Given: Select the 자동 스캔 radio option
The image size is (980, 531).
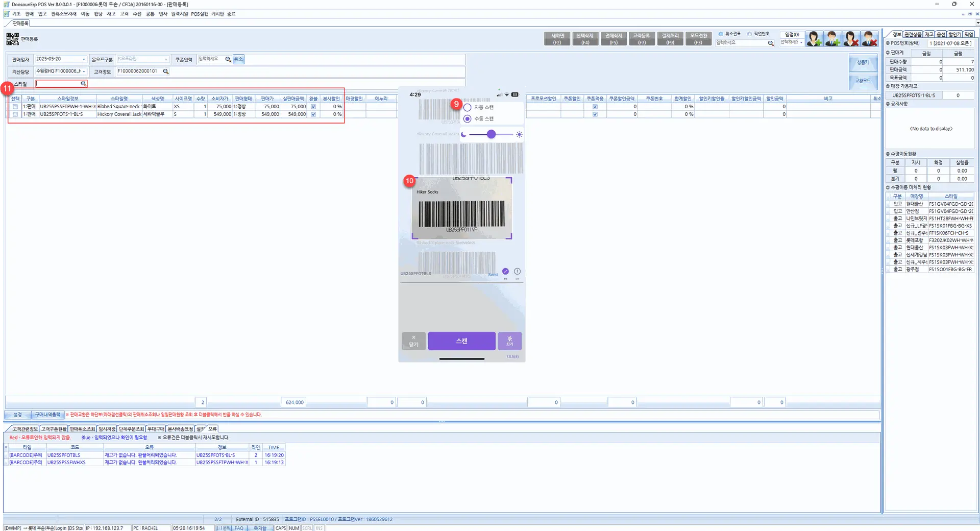Looking at the screenshot, I should point(467,108).
